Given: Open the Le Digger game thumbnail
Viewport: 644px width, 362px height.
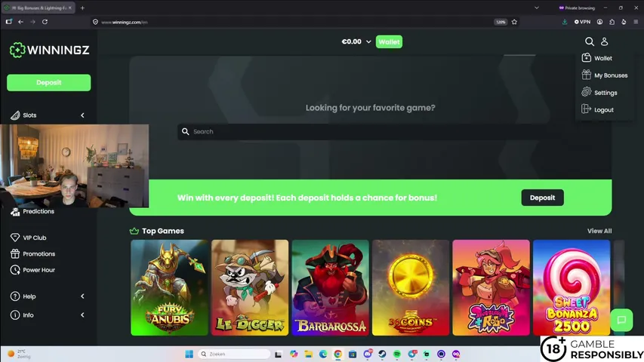Looking at the screenshot, I should [250, 287].
